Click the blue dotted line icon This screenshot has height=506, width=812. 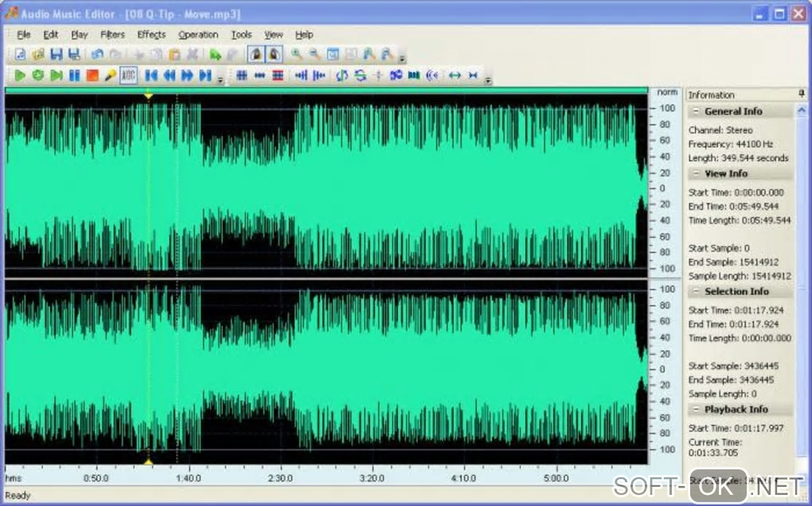[x=260, y=76]
